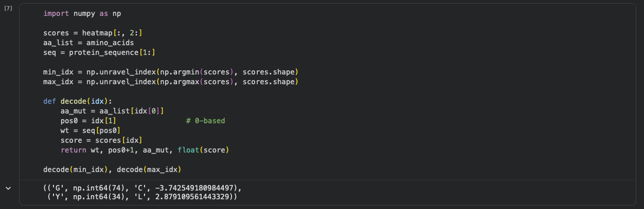
Task: Collapse the cell output using the chevron
Action: (8, 188)
